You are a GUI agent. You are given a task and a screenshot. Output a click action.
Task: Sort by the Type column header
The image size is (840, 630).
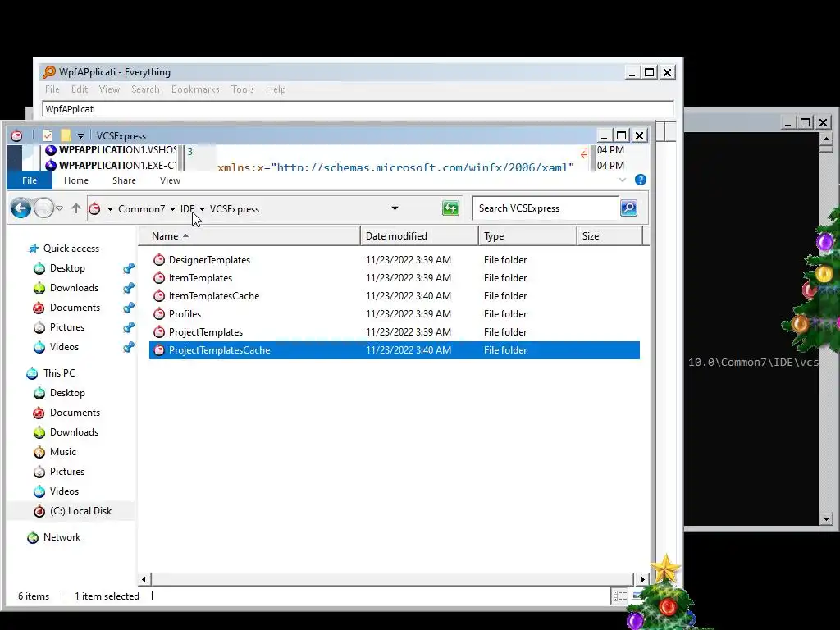(527, 236)
